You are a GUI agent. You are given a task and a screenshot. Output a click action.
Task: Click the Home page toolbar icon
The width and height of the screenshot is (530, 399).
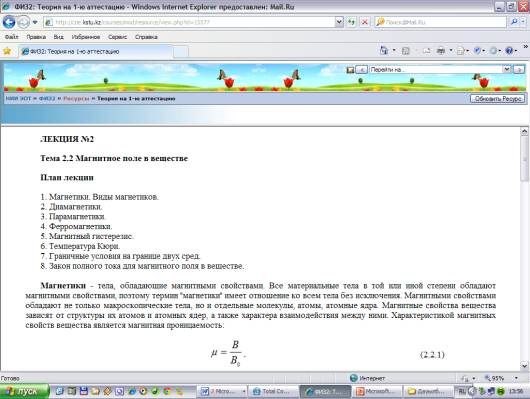(384, 51)
